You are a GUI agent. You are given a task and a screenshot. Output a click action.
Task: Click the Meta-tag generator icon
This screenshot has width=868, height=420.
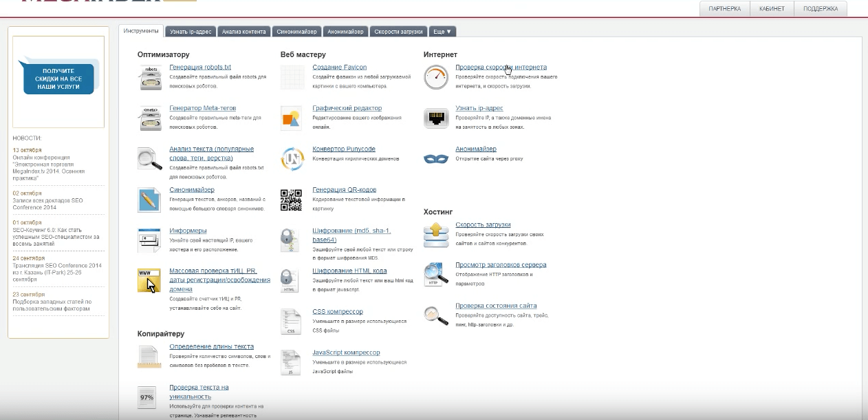point(150,118)
